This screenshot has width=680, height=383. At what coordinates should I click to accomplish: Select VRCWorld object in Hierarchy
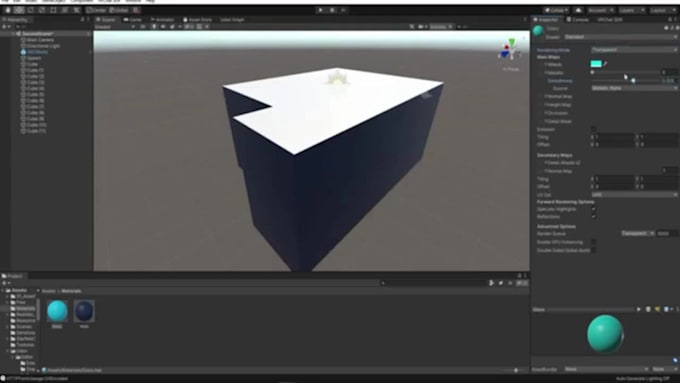37,52
